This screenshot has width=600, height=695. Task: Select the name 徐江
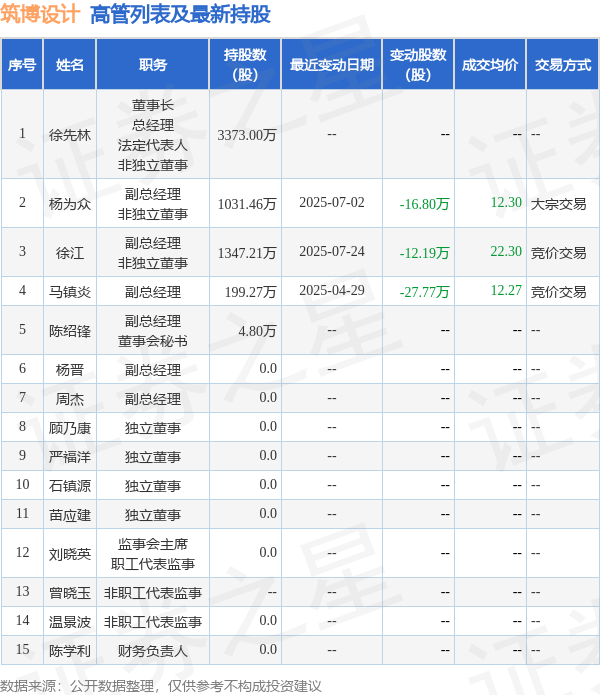(70, 253)
